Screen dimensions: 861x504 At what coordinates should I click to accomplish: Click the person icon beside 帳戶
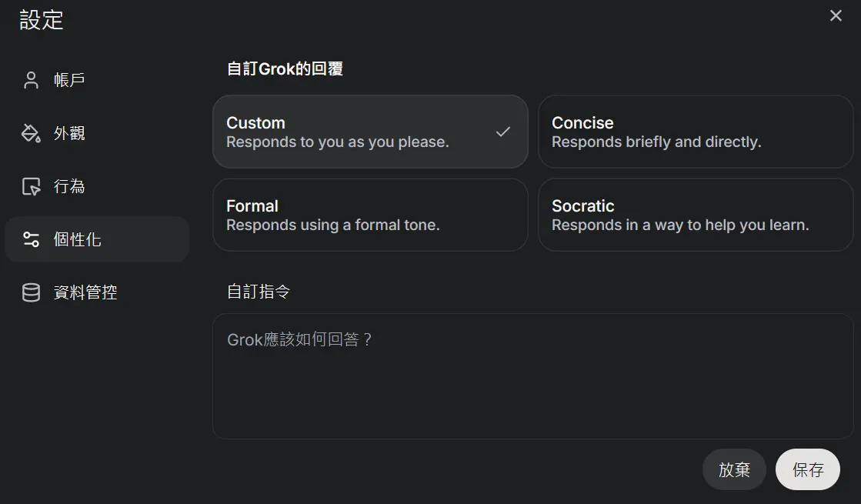[32, 80]
